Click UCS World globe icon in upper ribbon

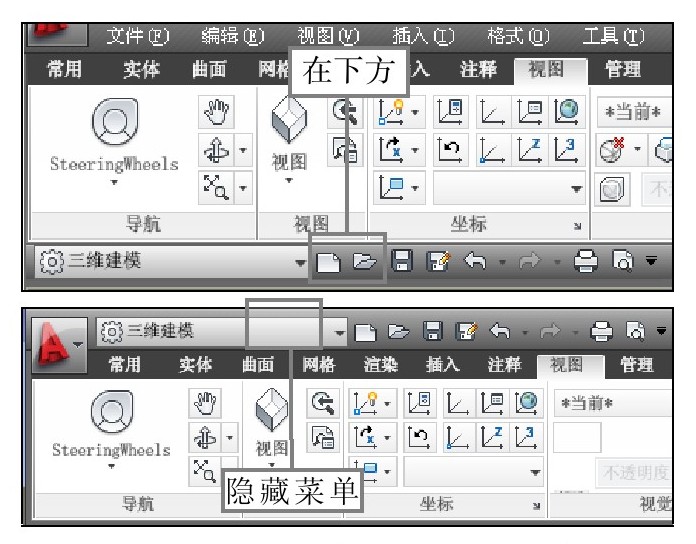point(566,111)
